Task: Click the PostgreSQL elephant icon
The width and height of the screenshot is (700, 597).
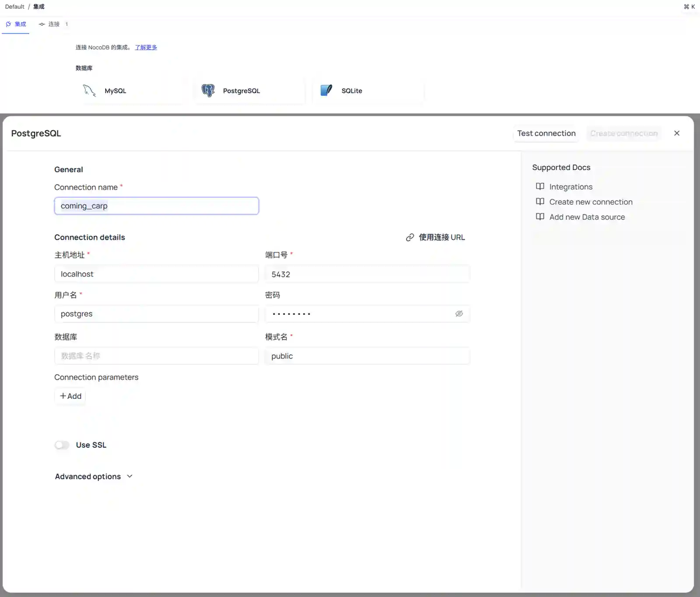Action: [x=208, y=91]
